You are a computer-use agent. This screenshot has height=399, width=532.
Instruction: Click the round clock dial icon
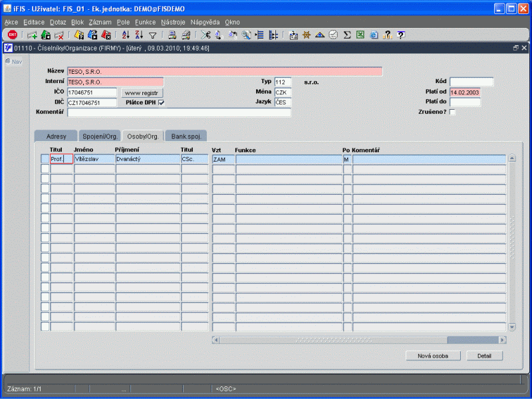coord(334,35)
